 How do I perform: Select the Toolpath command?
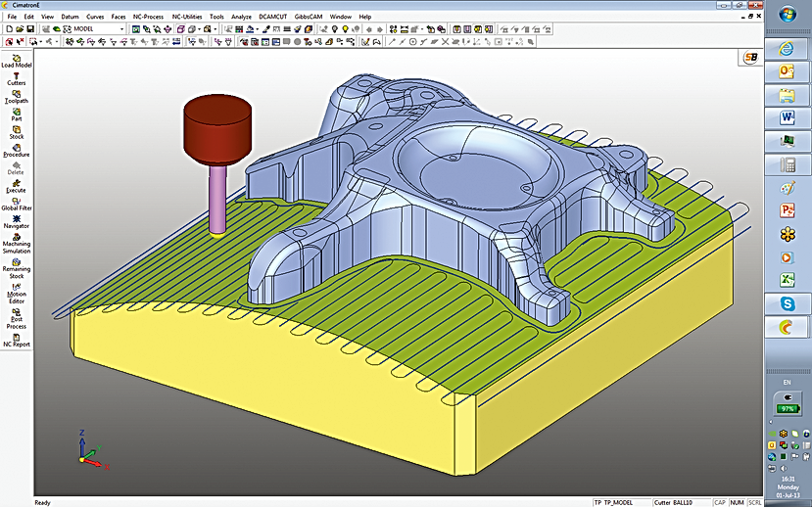click(16, 97)
